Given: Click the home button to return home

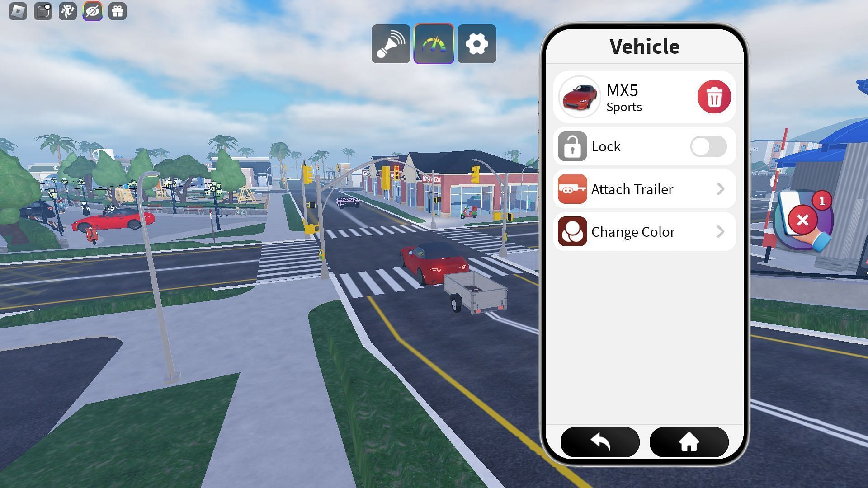Looking at the screenshot, I should pyautogui.click(x=689, y=442).
